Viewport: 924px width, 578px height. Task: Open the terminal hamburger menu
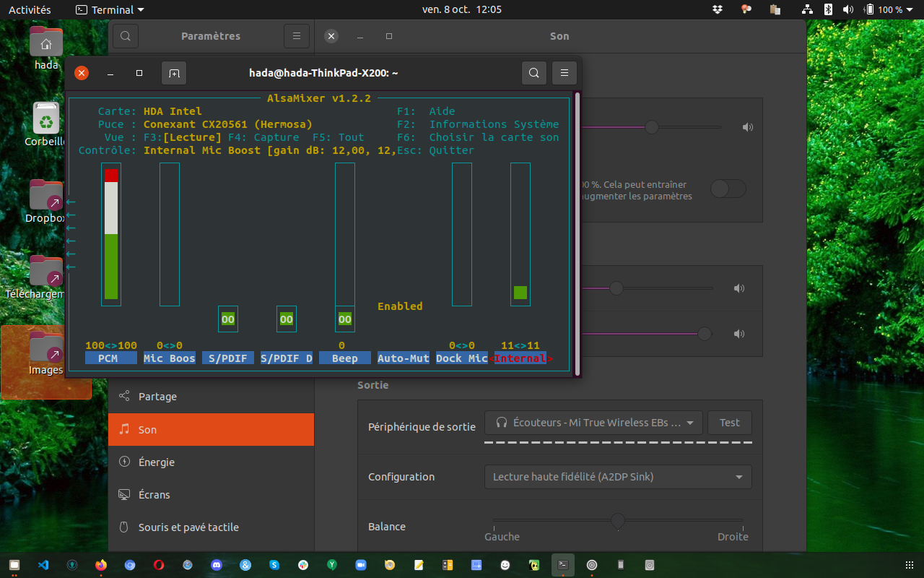click(x=565, y=73)
